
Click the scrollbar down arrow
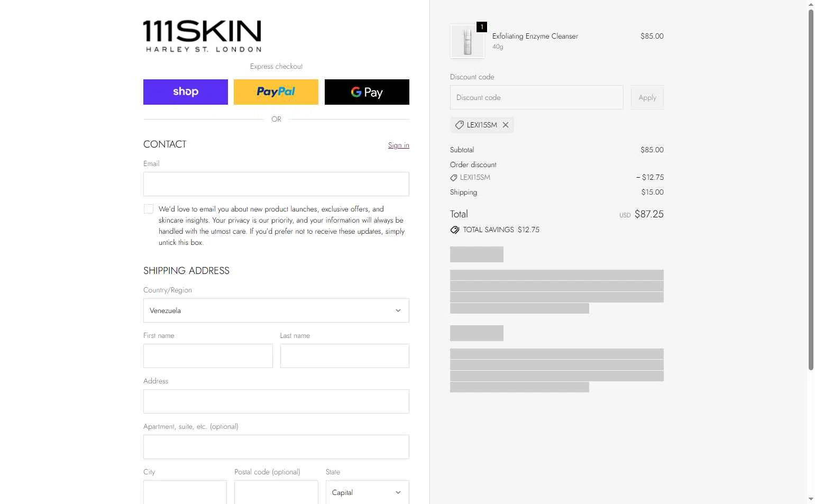click(811, 499)
